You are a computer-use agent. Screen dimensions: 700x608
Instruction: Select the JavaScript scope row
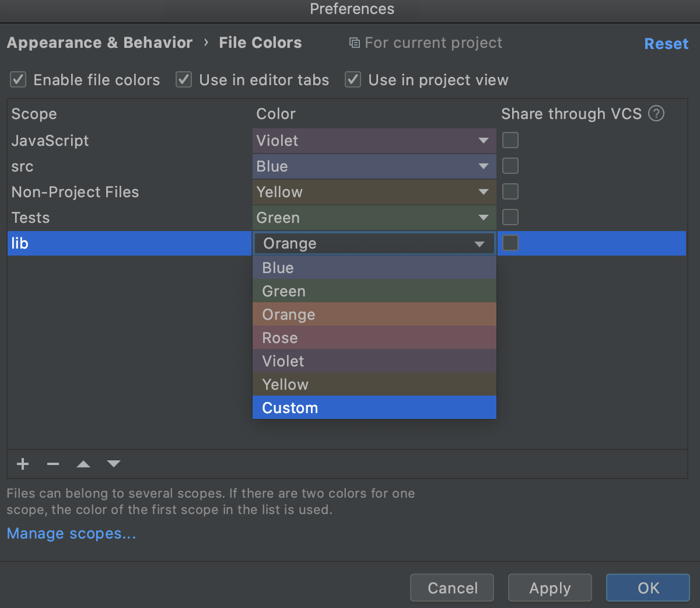point(129,141)
